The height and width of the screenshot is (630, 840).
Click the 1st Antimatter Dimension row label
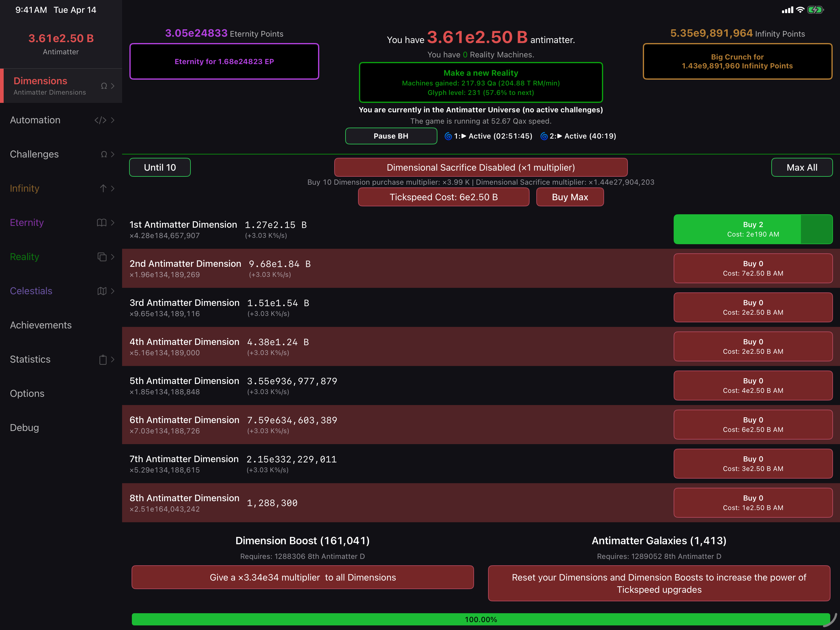(183, 224)
